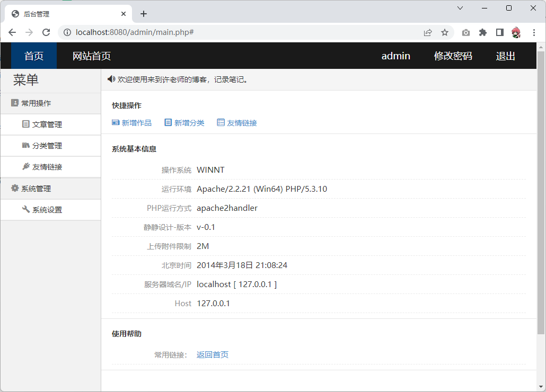Viewport: 546px width, 392px height.
Task: Select 文章管理 in the sidebar
Action: [47, 124]
